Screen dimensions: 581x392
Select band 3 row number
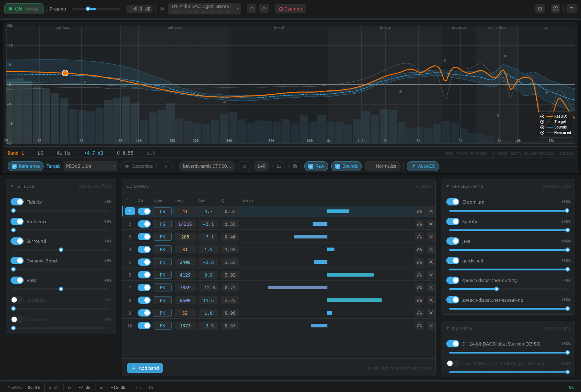[130, 237]
